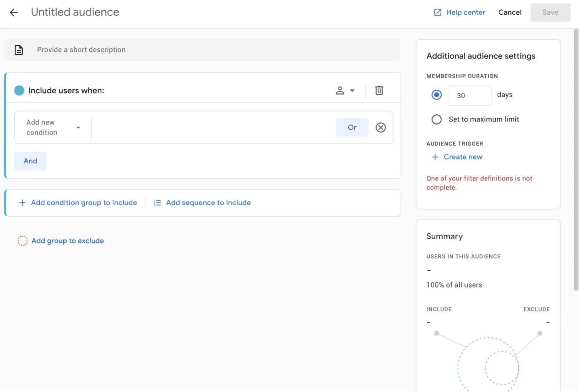Click the membership duration days field
The image size is (579, 392).
coord(470,96)
